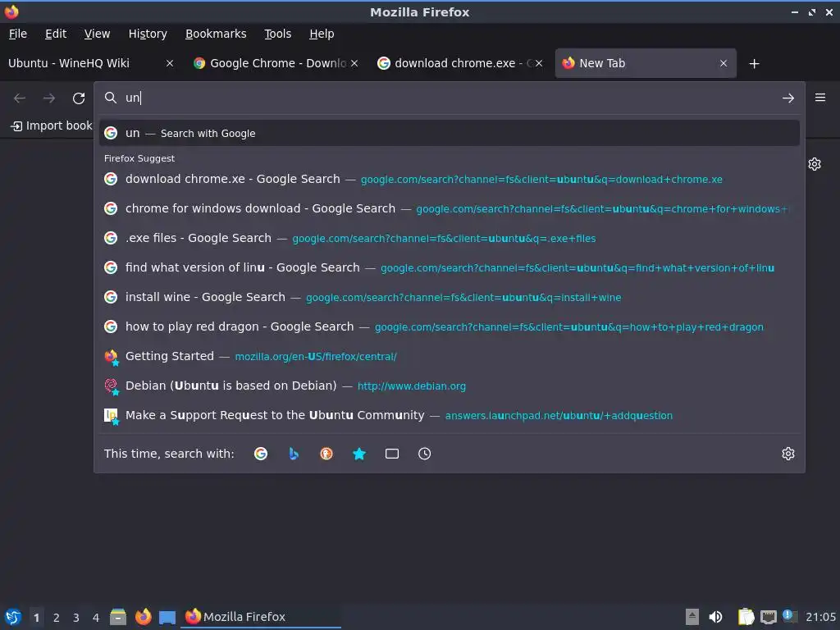Open 'find what version of linu' suggestion
Viewport: 840px width, 630px height.
[449, 267]
